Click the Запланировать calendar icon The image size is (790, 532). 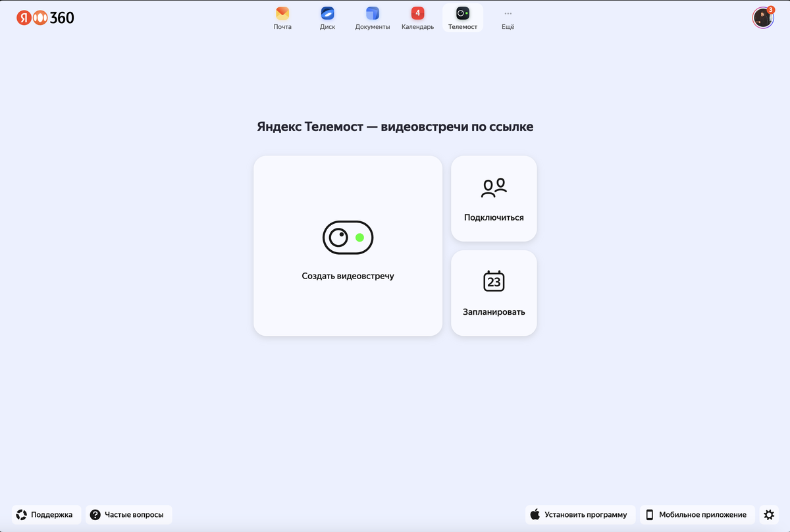coord(494,280)
